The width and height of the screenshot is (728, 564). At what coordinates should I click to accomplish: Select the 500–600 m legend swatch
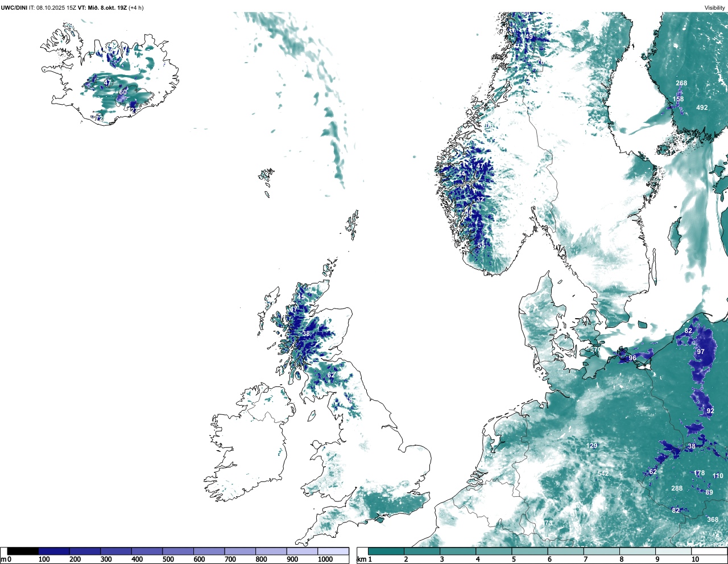178,551
